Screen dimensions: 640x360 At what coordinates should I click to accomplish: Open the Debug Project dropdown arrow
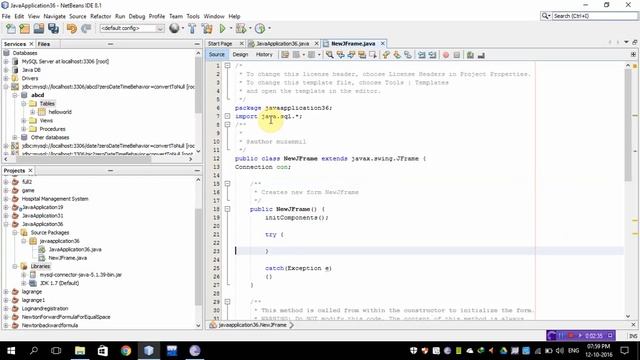[x=250, y=28]
